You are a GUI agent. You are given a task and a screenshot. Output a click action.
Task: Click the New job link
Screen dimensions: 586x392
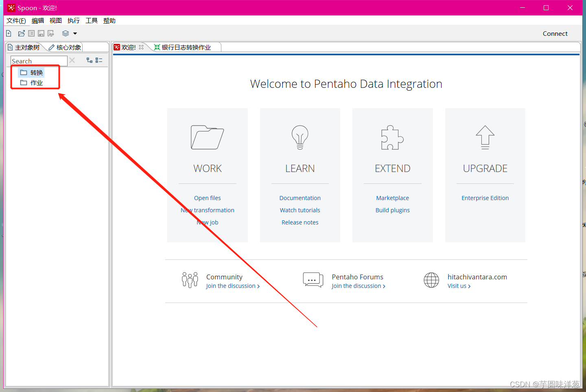click(x=208, y=222)
